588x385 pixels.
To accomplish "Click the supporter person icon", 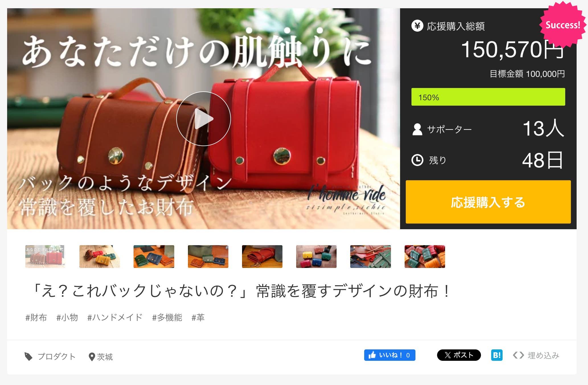I will coord(417,129).
